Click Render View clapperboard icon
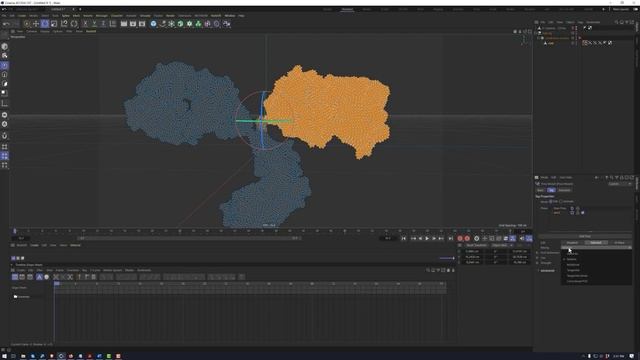Screen dimensions: 640x360 pos(124,24)
